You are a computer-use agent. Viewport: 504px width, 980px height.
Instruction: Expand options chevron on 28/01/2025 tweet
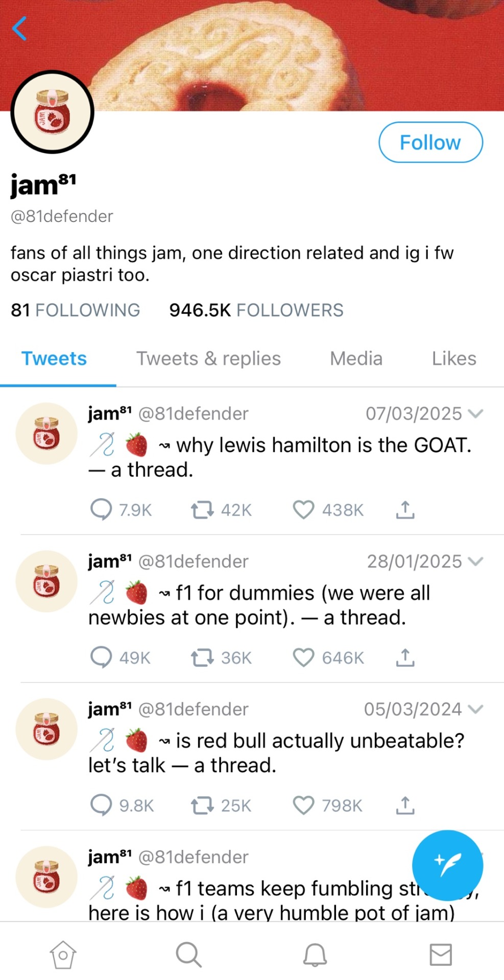coord(475,561)
